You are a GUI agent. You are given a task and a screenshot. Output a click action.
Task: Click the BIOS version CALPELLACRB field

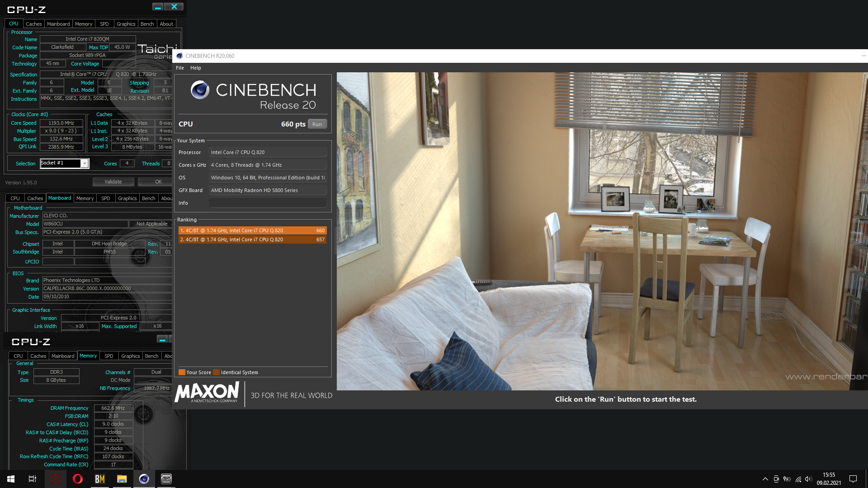point(107,288)
